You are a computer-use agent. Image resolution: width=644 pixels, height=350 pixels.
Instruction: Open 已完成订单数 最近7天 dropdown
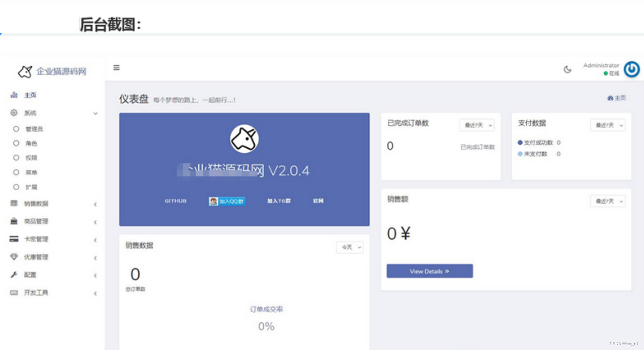pos(477,125)
